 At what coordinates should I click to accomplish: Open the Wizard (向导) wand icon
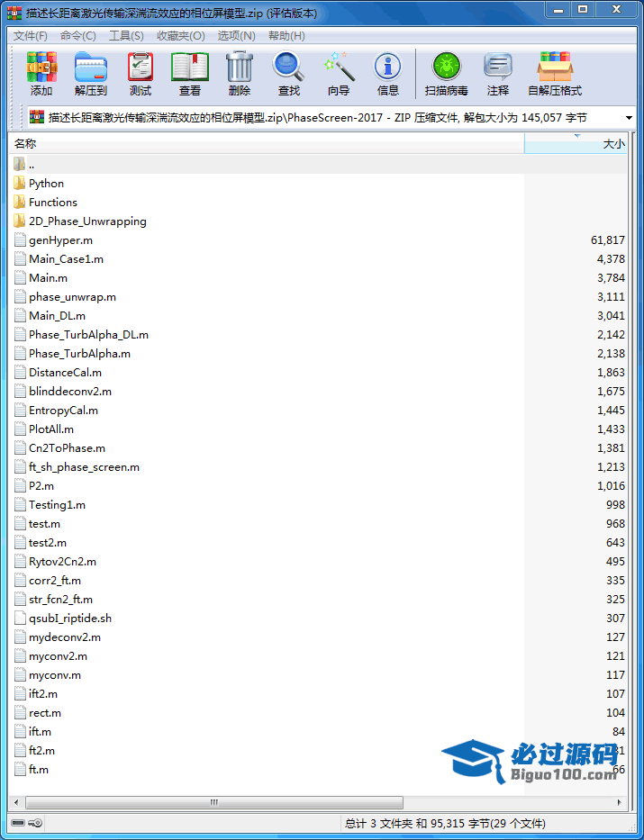(339, 67)
